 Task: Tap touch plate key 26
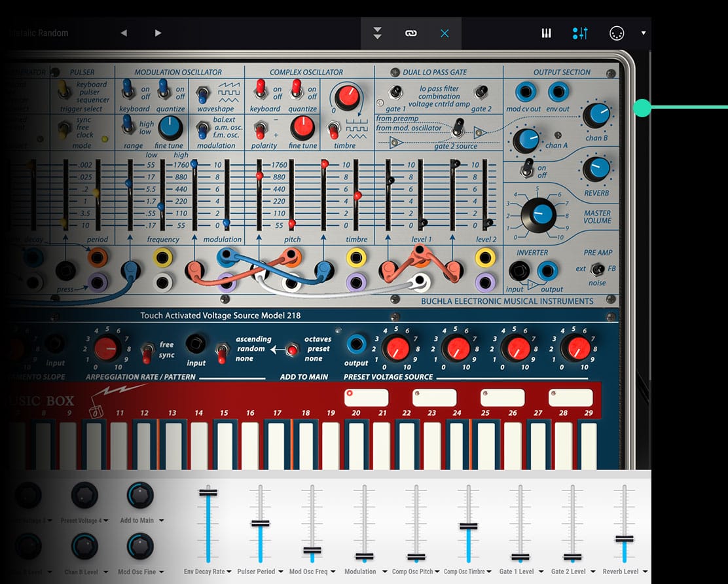[513, 445]
